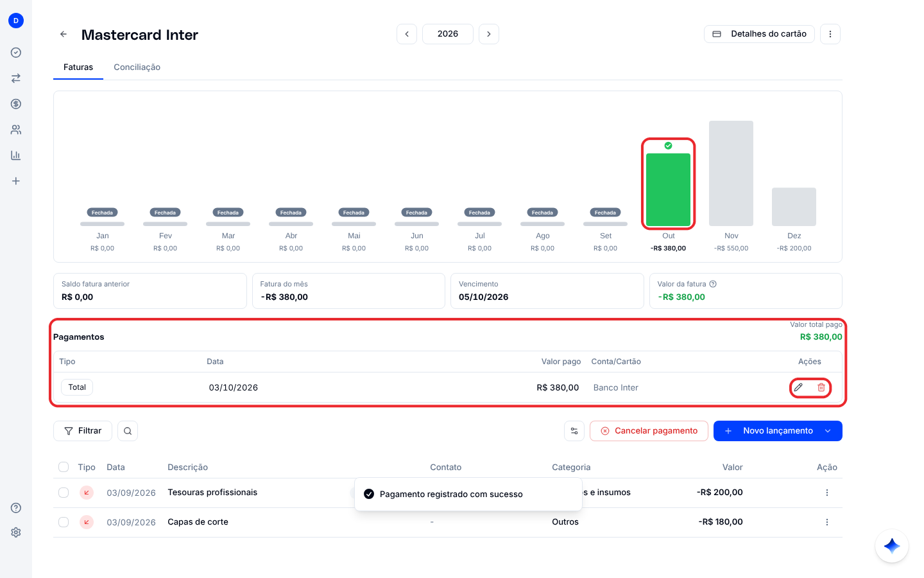
Task: Open the search magnifier icon
Action: (128, 431)
